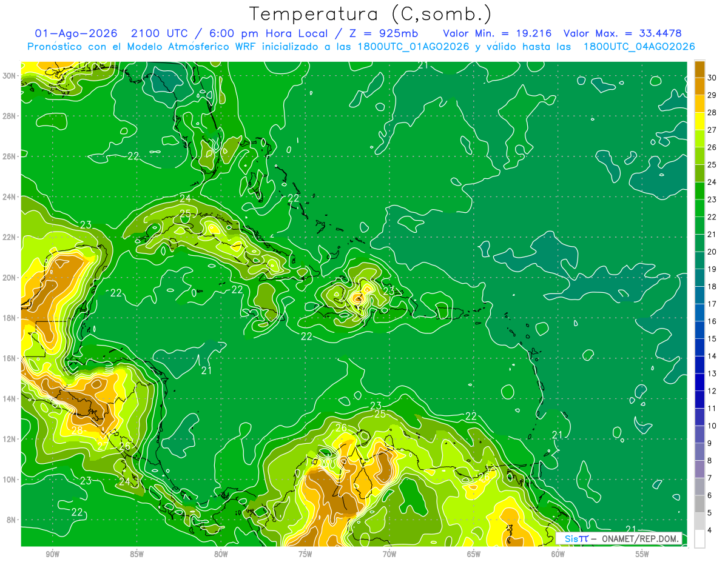Click the purple swatch between 8 and 9

(x=699, y=452)
